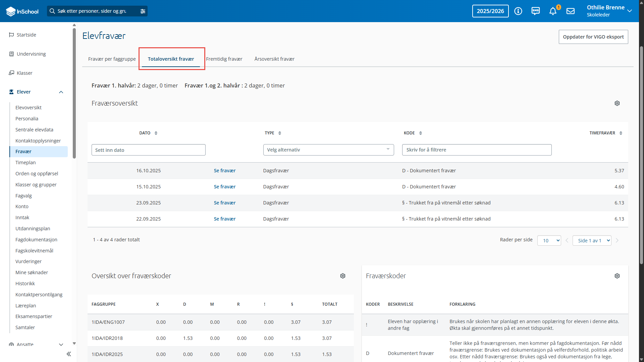644x362 pixels.
Task: Open search filter settings icon
Action: click(x=143, y=11)
